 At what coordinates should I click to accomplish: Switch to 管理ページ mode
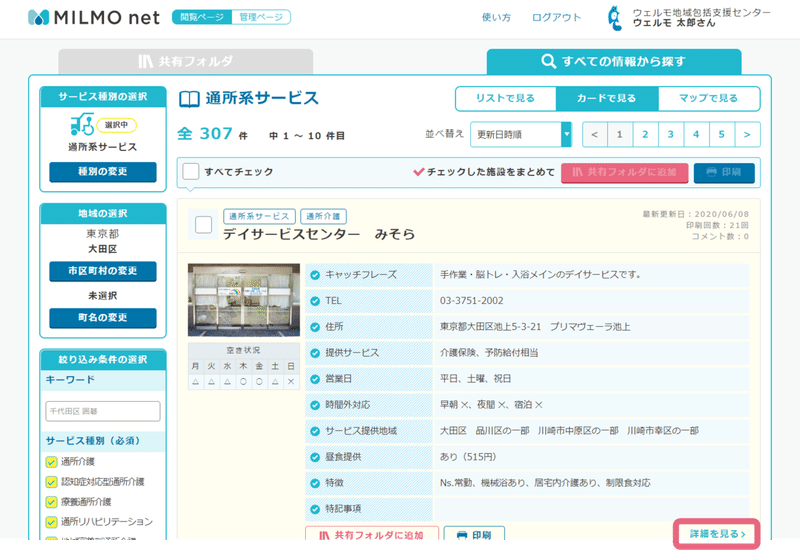[x=261, y=17]
